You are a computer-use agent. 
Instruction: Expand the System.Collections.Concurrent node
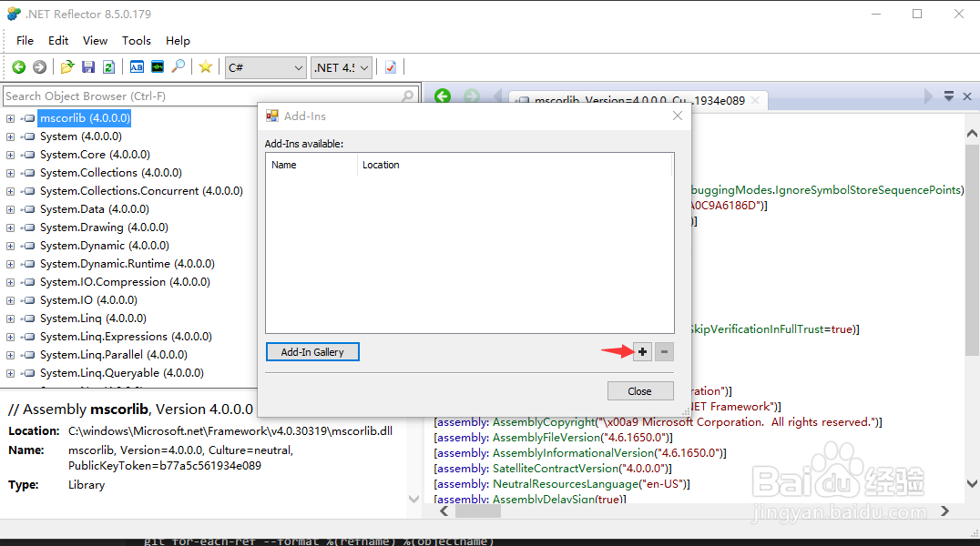tap(11, 191)
